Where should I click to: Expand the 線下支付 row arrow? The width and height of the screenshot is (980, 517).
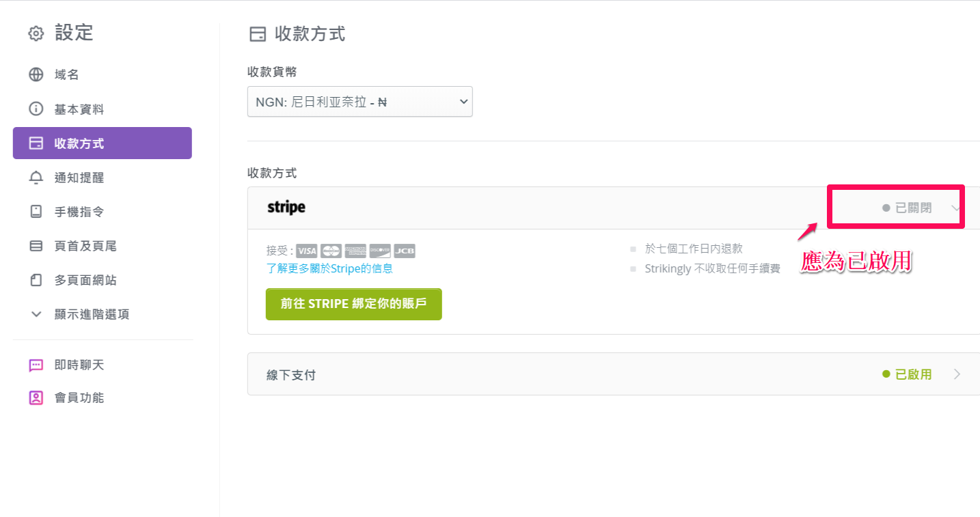click(x=957, y=374)
